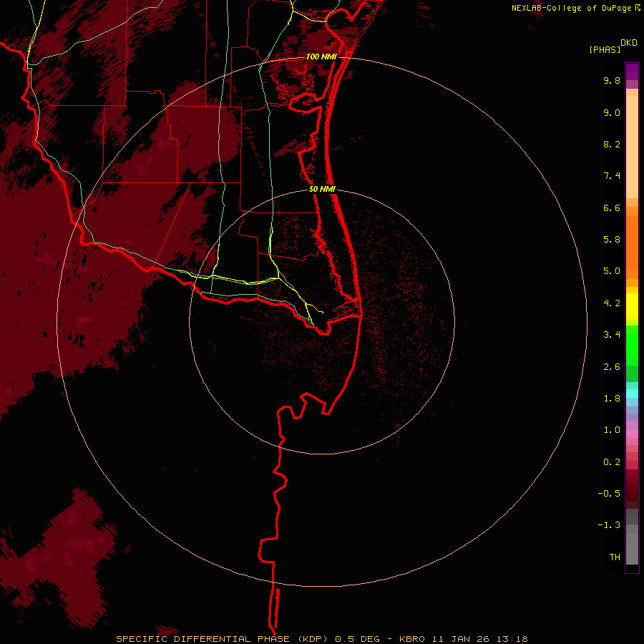The width and height of the screenshot is (644, 644).
Task: Click the 7.4 value on the color scale
Action: tap(612, 176)
